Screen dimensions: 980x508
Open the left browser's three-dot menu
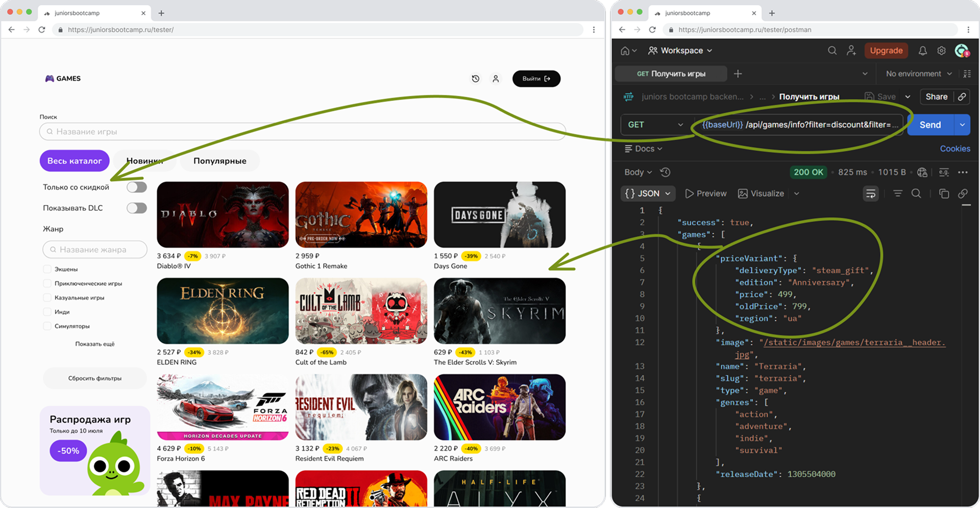[x=594, y=30]
